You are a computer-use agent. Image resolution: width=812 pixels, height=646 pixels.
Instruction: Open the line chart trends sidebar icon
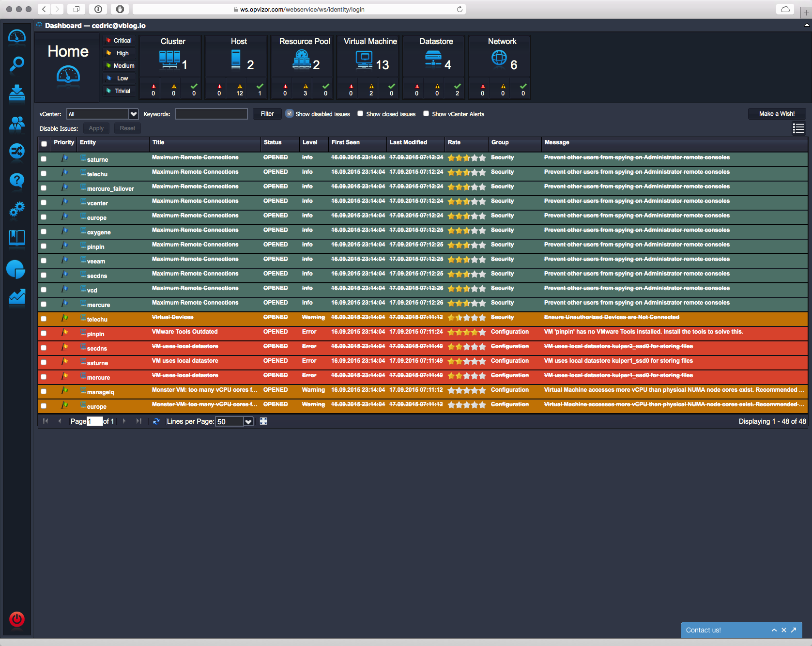[17, 297]
